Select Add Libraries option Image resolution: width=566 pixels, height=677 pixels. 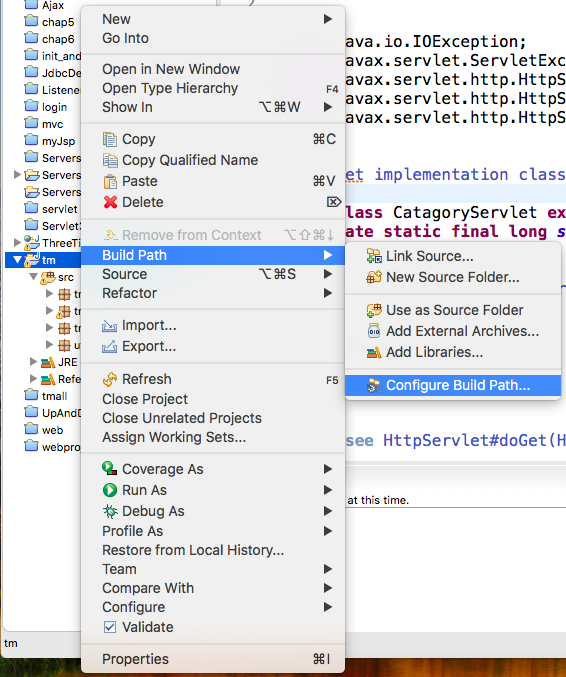[453, 352]
